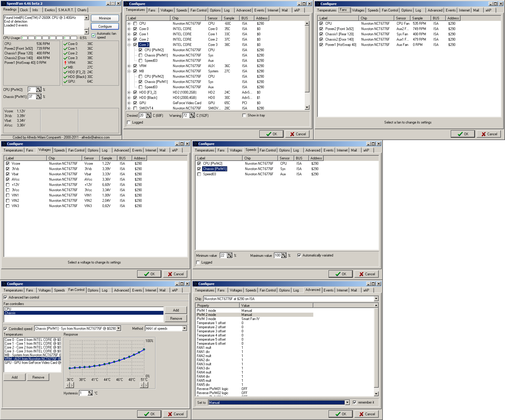Click the green check icon beside MB reading
The height and width of the screenshot is (420, 505).
pyautogui.click(x=65, y=67)
